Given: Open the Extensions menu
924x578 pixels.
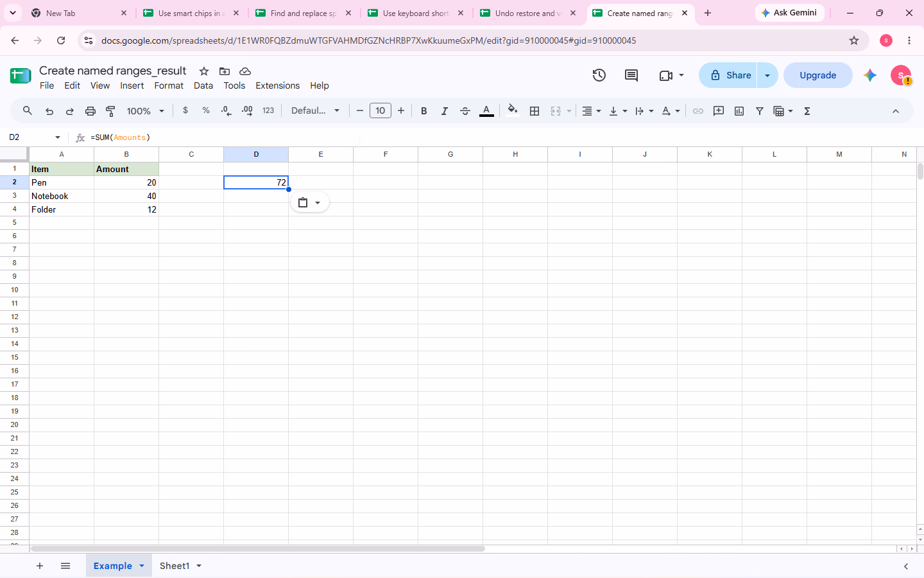Looking at the screenshot, I should point(277,85).
